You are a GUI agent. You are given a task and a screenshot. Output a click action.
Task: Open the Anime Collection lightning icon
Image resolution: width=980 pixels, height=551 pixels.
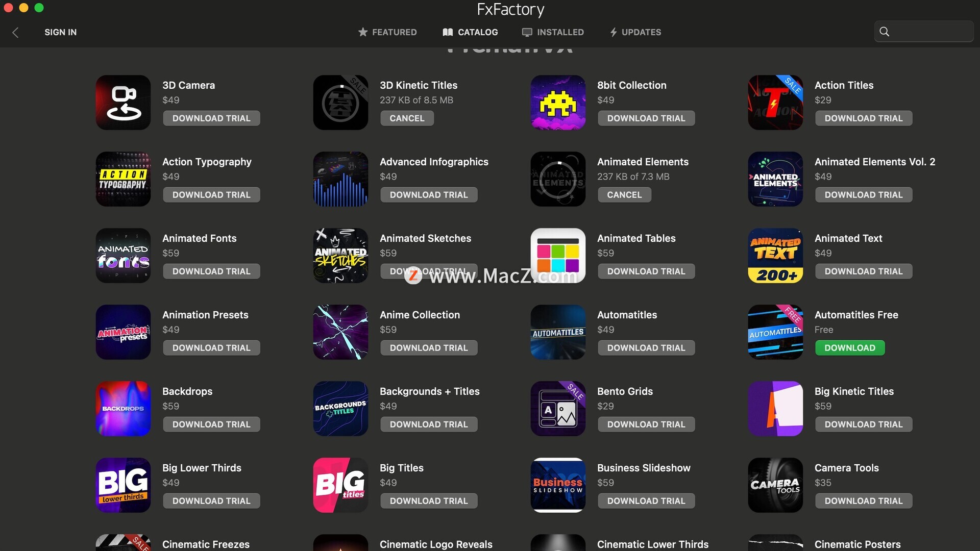[340, 332]
